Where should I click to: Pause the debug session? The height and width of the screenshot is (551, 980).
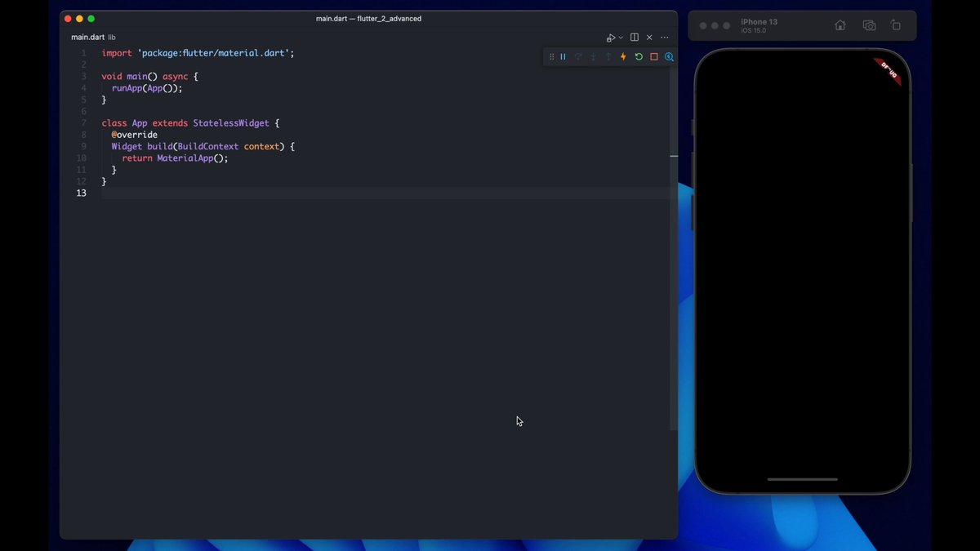pyautogui.click(x=563, y=57)
